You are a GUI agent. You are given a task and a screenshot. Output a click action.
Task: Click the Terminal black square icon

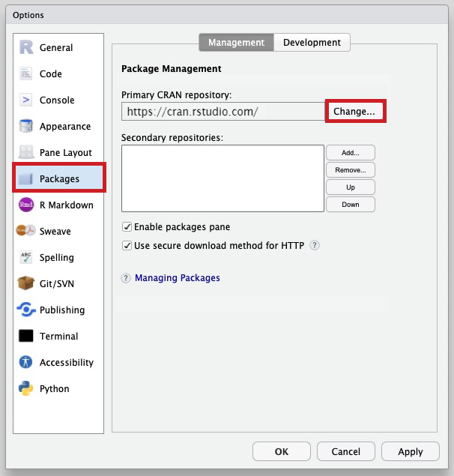(x=26, y=336)
